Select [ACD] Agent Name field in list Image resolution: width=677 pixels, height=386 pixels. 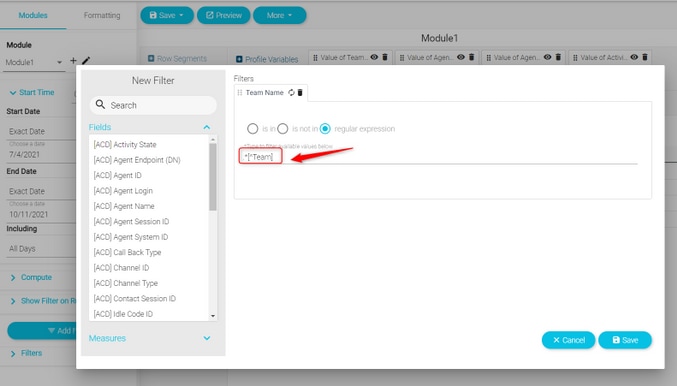point(124,206)
